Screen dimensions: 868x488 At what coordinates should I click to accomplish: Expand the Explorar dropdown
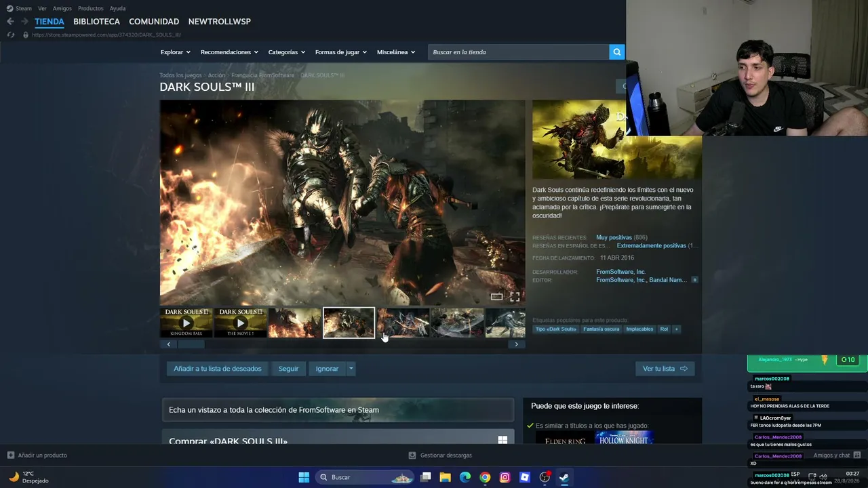(176, 52)
